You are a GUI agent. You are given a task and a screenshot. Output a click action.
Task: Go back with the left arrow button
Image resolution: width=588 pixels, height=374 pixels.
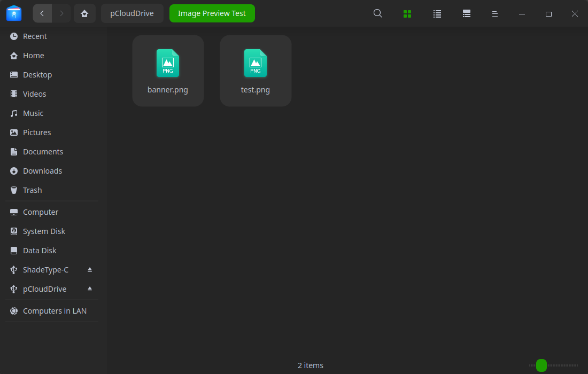(x=42, y=13)
